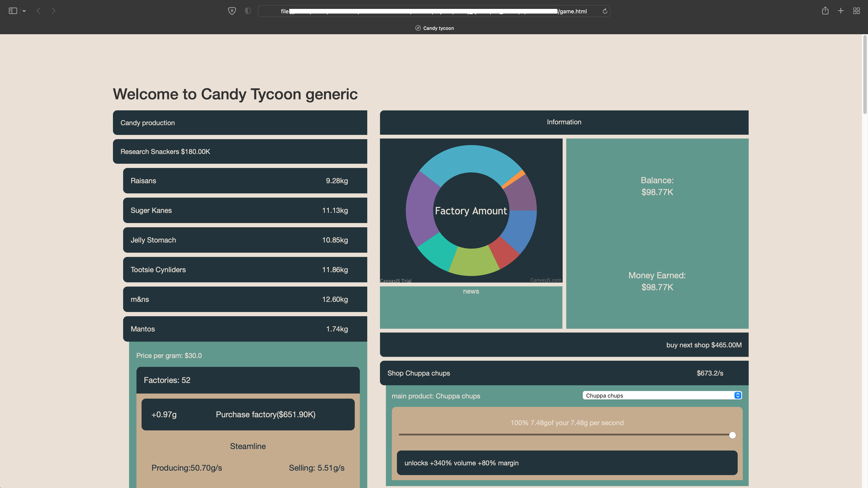Collapse the Candy production header

(x=240, y=123)
